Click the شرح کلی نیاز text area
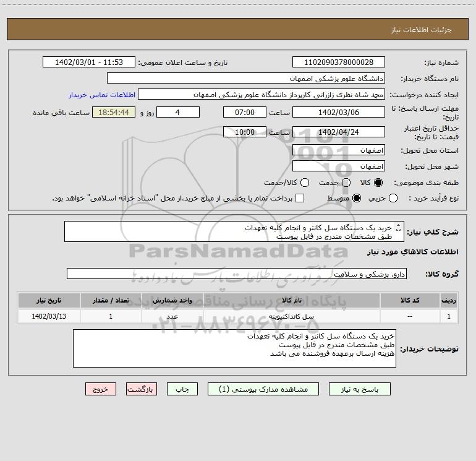This screenshot has width=476, height=461. (234, 231)
